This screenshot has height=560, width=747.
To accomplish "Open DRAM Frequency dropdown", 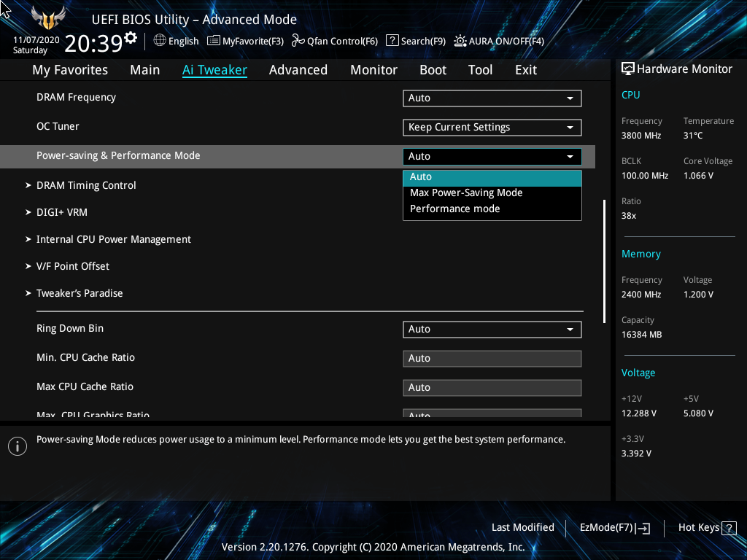I will click(x=492, y=98).
